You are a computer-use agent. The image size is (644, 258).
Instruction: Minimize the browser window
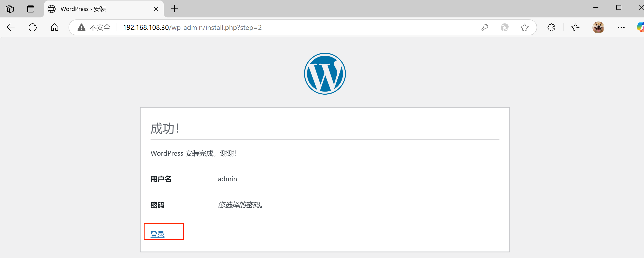(x=596, y=8)
